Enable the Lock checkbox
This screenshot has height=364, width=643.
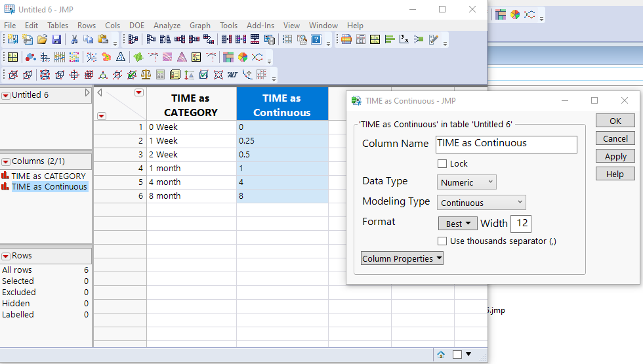click(x=442, y=164)
